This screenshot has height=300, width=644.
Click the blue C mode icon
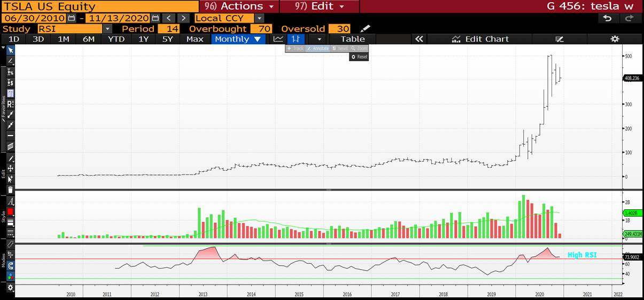click(x=10, y=266)
